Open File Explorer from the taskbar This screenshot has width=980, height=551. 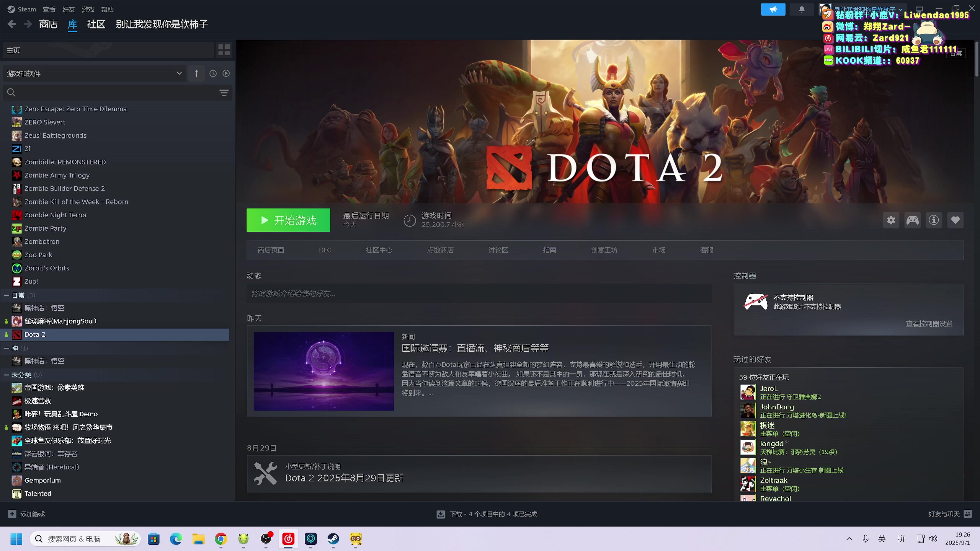[198, 539]
